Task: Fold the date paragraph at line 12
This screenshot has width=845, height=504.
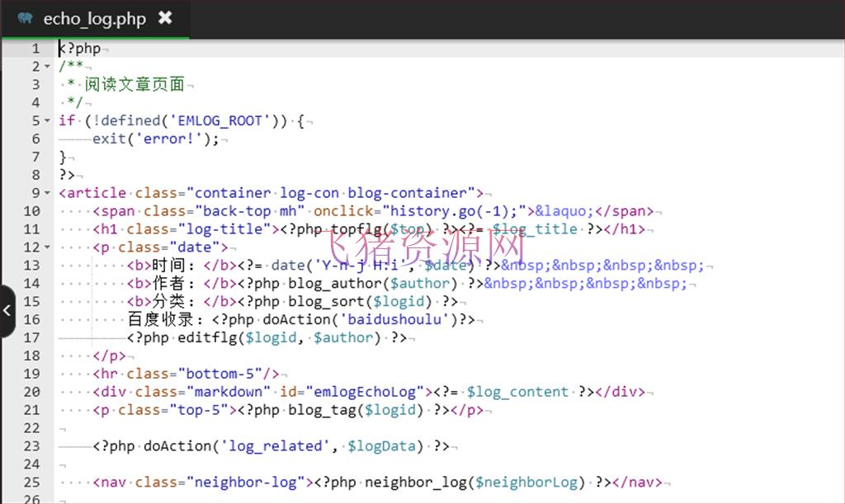Action: point(46,247)
